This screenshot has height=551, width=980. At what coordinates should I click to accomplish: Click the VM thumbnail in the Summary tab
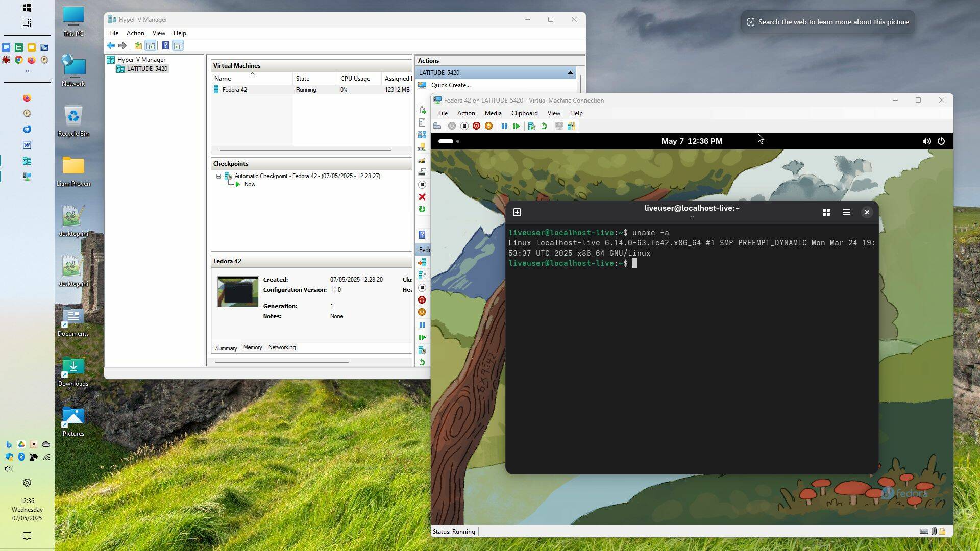tap(237, 291)
